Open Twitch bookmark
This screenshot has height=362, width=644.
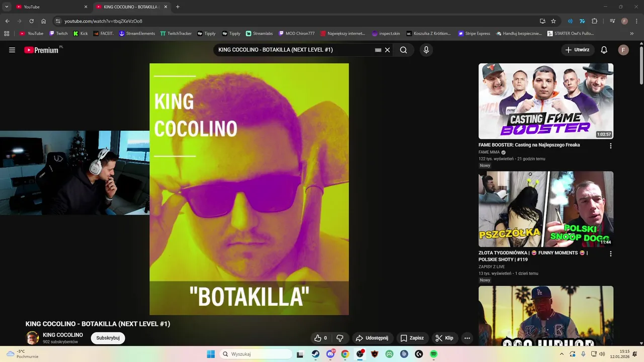pyautogui.click(x=58, y=34)
